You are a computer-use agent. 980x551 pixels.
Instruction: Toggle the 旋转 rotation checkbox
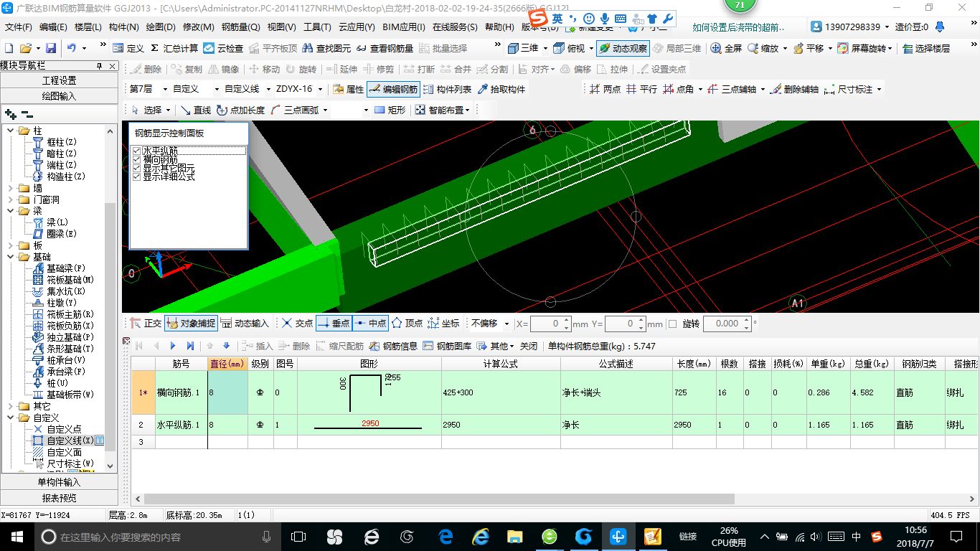click(672, 324)
